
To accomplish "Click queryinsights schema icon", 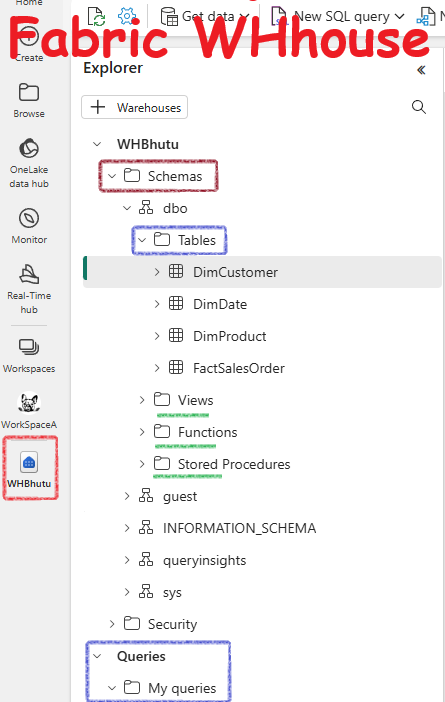I will pyautogui.click(x=146, y=560).
